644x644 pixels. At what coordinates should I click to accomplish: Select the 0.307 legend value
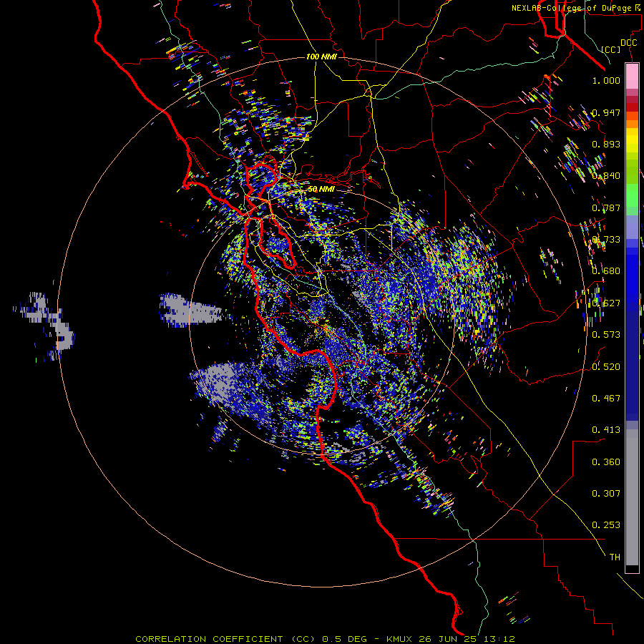coord(606,493)
